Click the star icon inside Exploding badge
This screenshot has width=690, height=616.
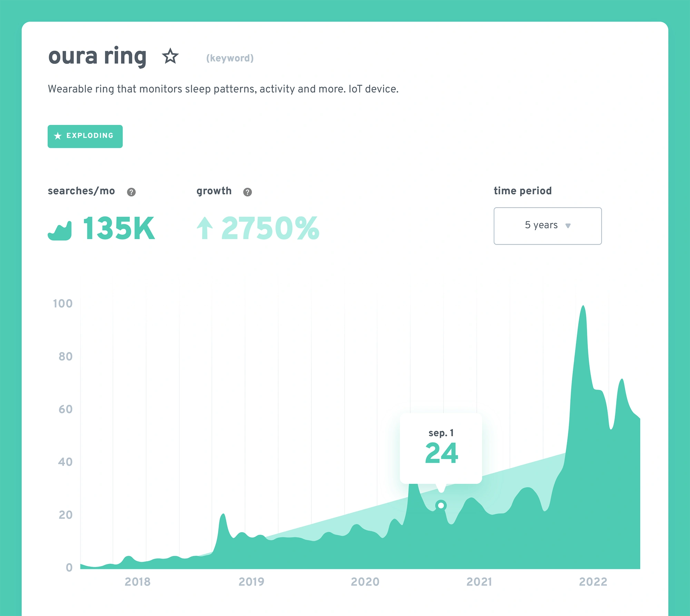coord(58,136)
